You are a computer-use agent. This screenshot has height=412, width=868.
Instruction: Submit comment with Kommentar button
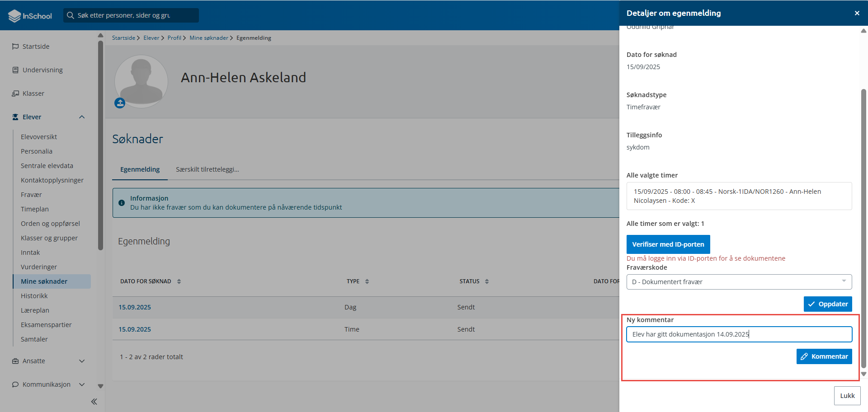pos(824,356)
